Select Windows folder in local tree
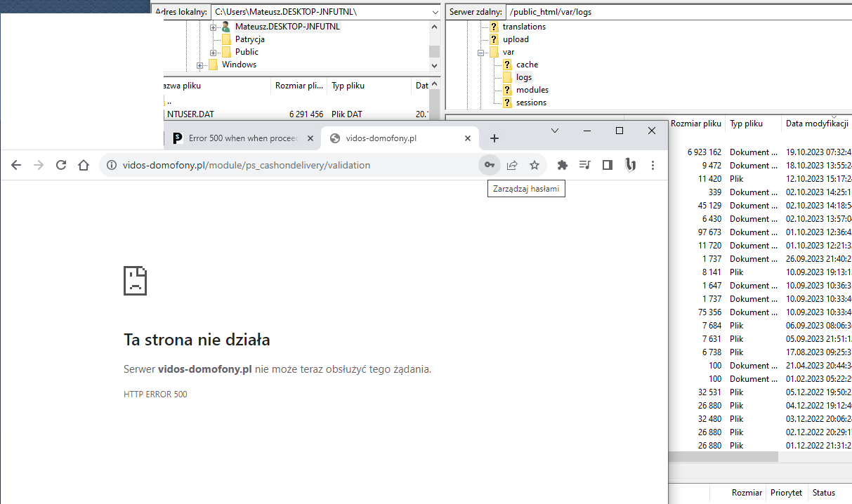The image size is (852, 504). click(239, 65)
